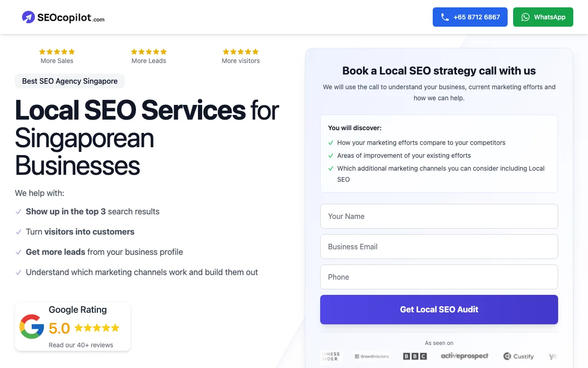Click checkmark beside Turn visitors into customers
Viewport: 588px width, 368px height.
point(18,232)
